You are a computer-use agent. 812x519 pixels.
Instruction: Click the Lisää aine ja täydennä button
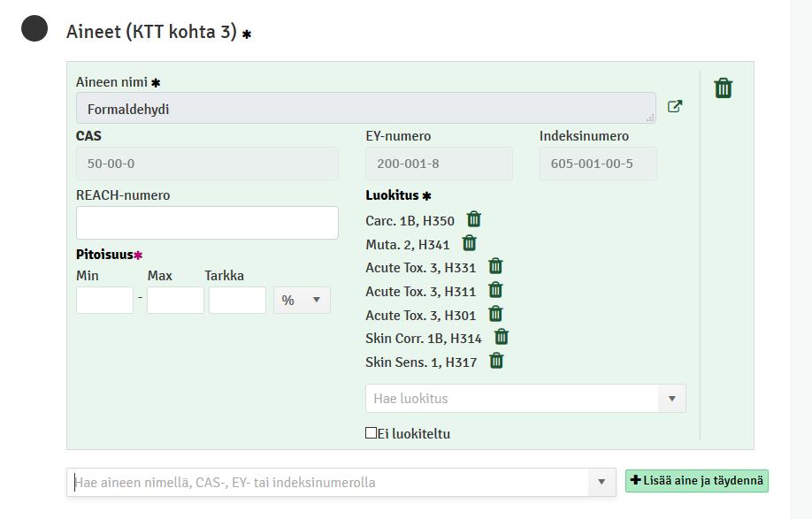[x=696, y=481]
